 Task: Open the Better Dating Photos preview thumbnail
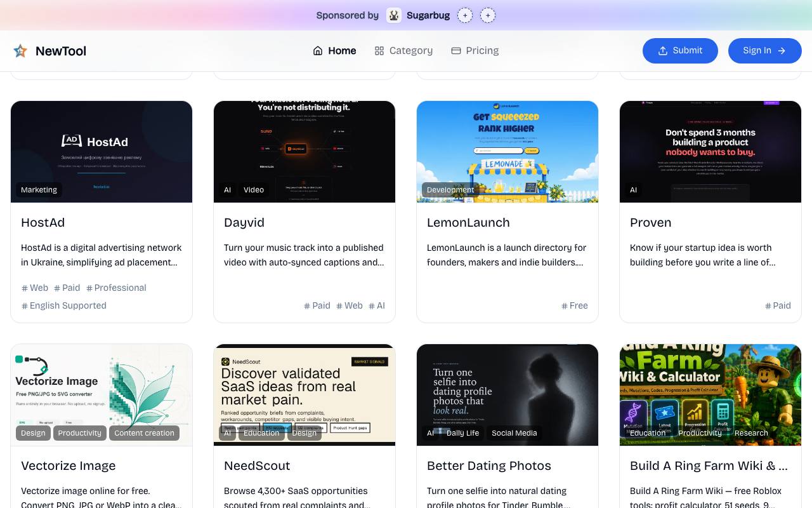coord(507,395)
